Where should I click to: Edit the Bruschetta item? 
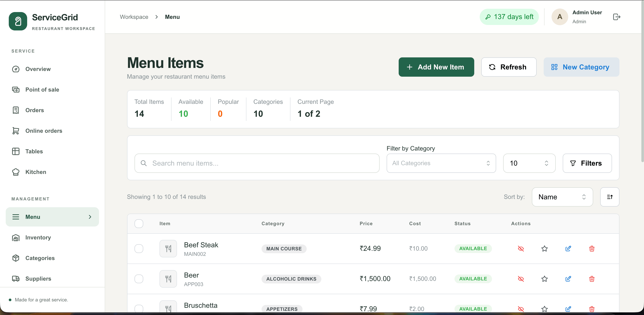pos(568,309)
